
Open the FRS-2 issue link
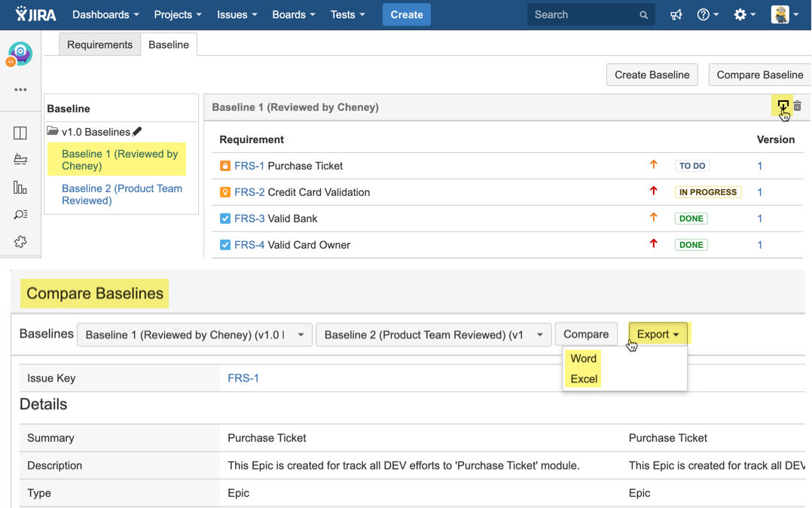249,192
